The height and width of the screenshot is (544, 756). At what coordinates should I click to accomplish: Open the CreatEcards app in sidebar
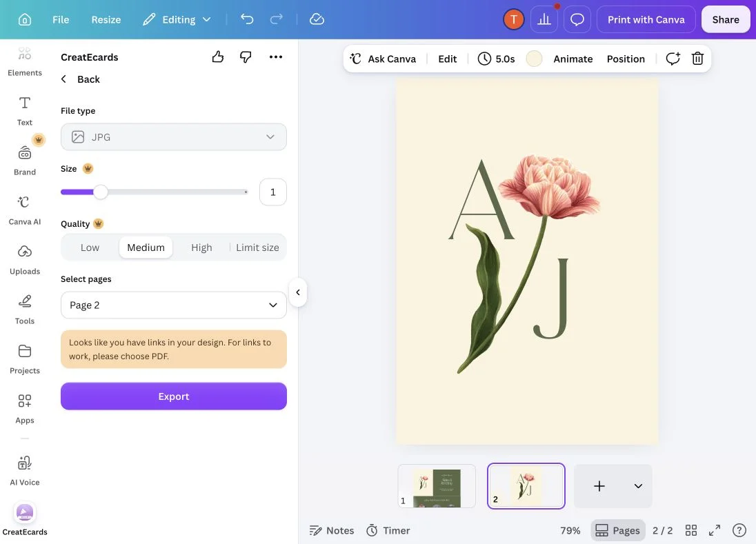(25, 519)
